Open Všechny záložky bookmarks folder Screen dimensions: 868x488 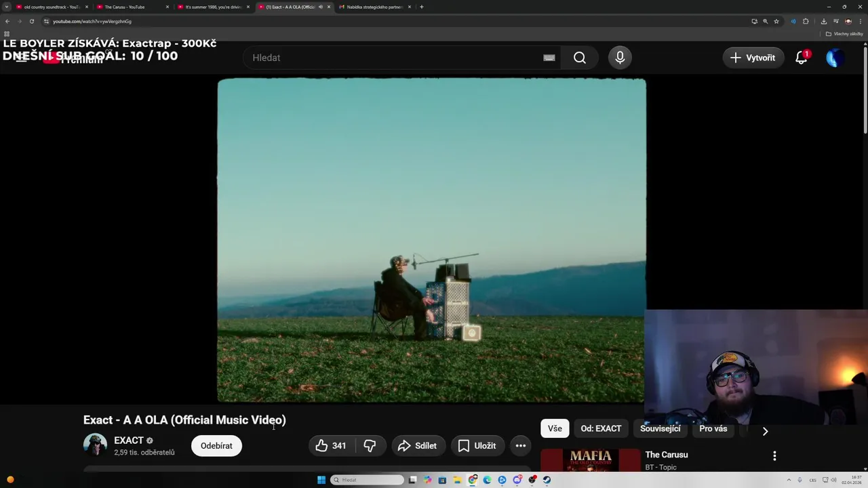pos(844,34)
